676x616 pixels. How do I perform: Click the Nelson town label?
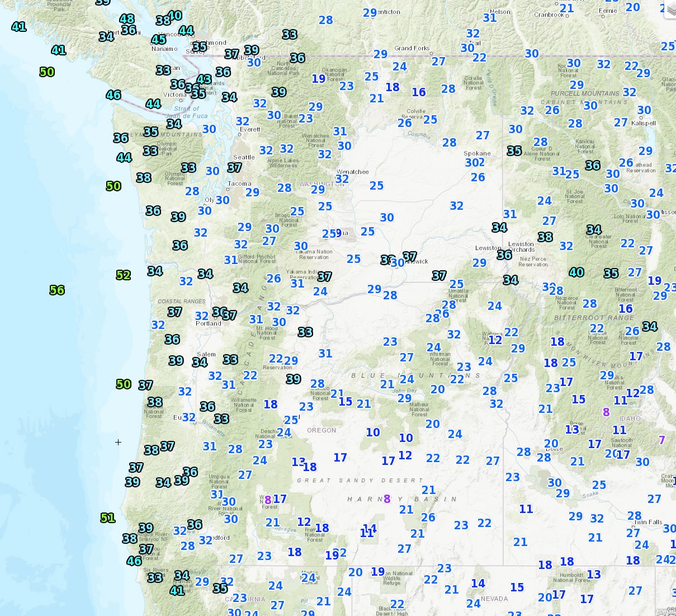pos(500,12)
